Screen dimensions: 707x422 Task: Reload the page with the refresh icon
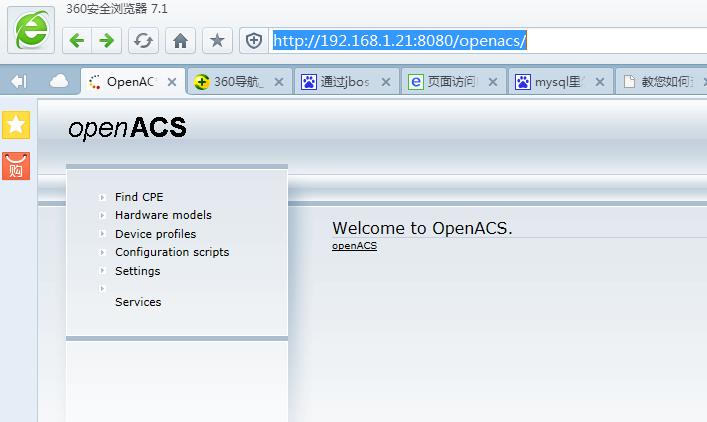tap(143, 41)
